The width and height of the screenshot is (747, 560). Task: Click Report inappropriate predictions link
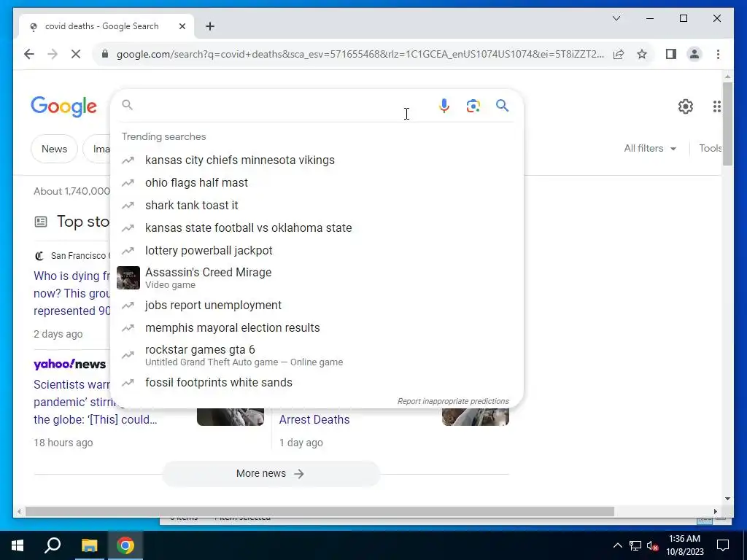coord(453,402)
